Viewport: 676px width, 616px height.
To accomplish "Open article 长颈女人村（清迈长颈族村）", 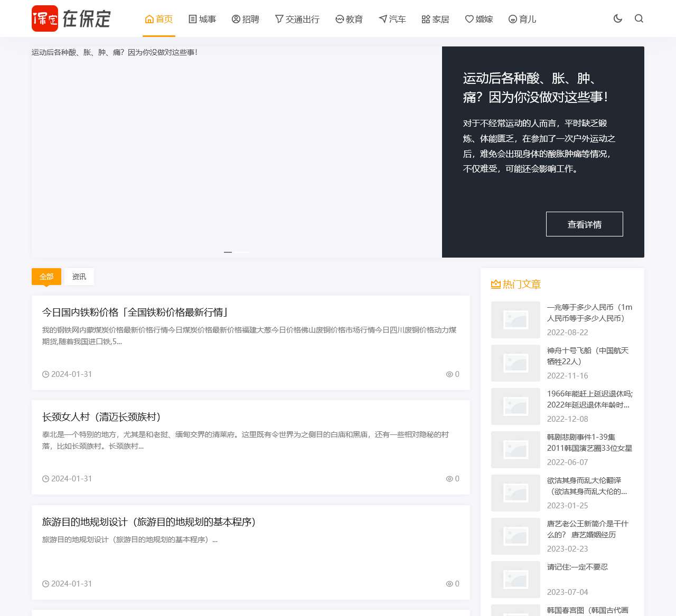I will point(102,416).
